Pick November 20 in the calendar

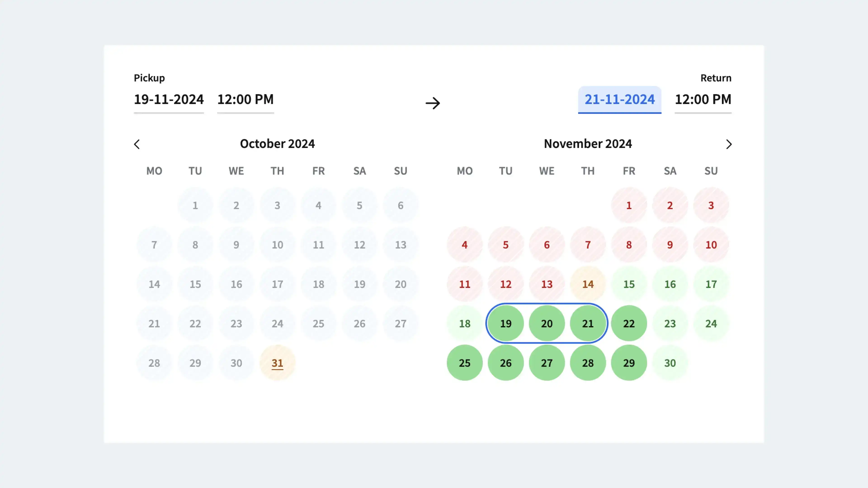click(547, 323)
